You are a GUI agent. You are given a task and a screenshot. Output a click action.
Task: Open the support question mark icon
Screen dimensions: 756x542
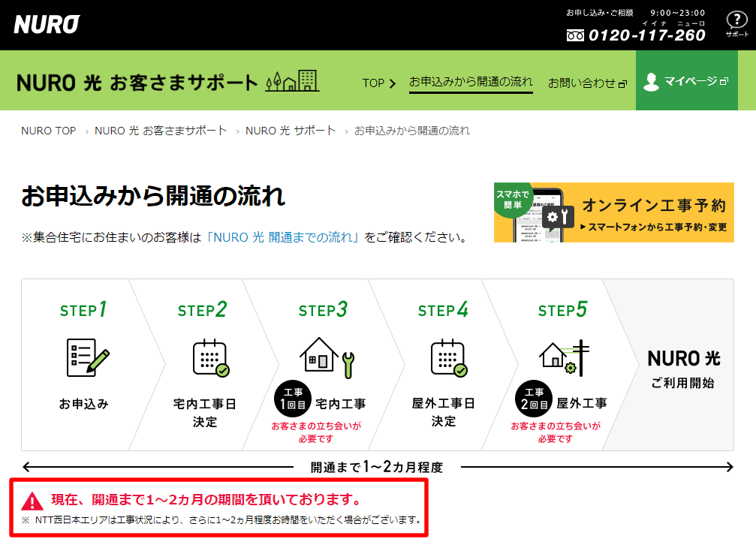click(736, 23)
